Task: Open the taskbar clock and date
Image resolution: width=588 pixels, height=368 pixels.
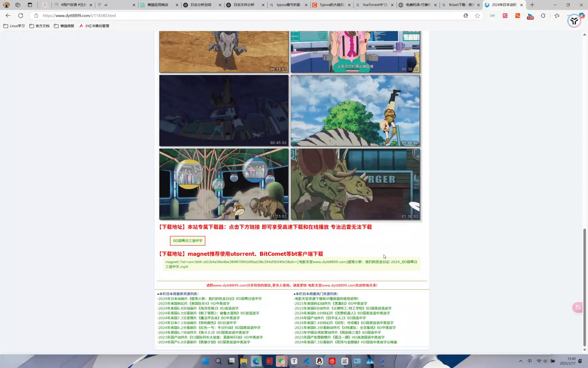Action: [x=568, y=361]
